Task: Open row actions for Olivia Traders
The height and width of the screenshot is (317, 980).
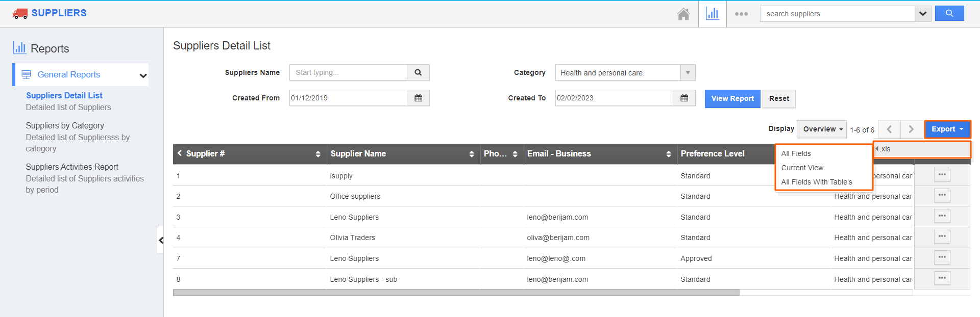Action: (942, 236)
